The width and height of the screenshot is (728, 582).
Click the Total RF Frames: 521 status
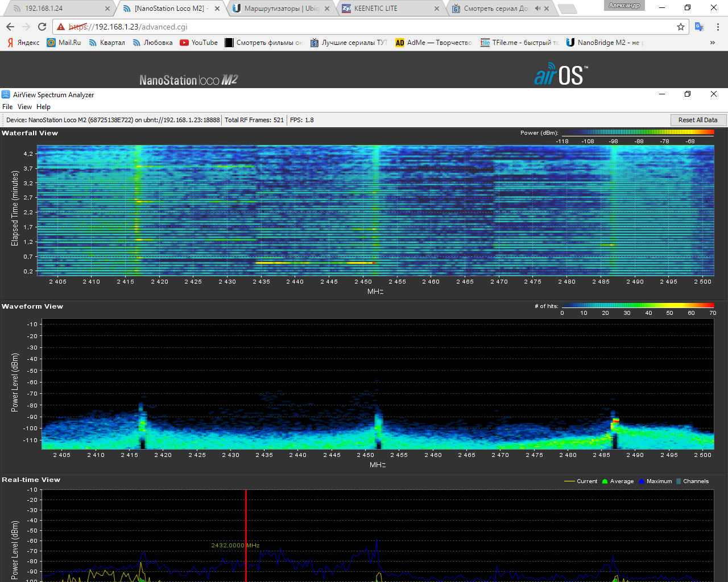tap(254, 120)
